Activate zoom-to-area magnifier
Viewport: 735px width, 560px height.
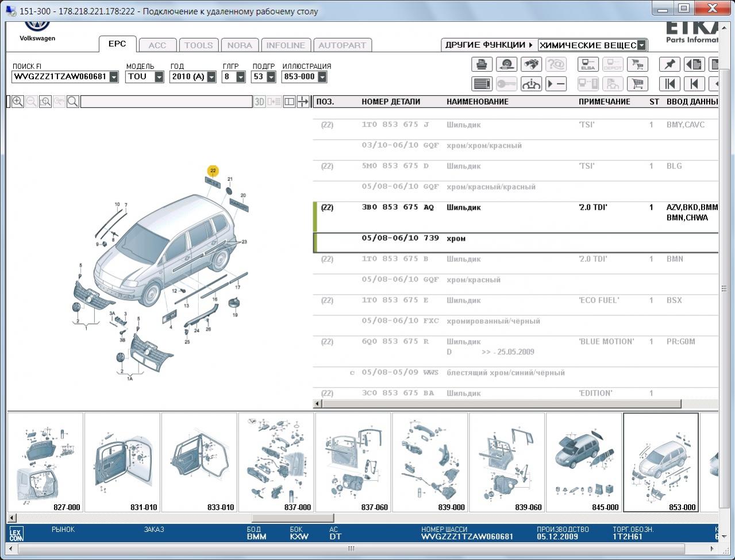click(x=45, y=102)
